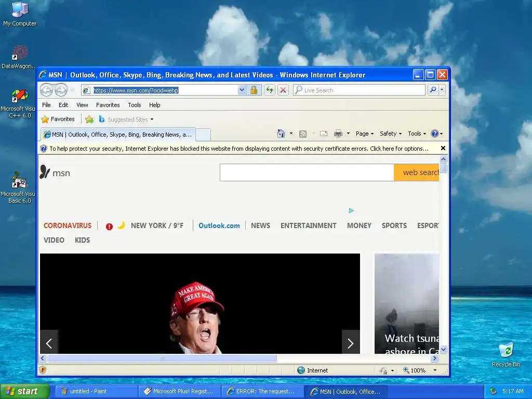This screenshot has height=399, width=532.
Task: Go to ENTERTAINMENT section
Action: [x=309, y=225]
